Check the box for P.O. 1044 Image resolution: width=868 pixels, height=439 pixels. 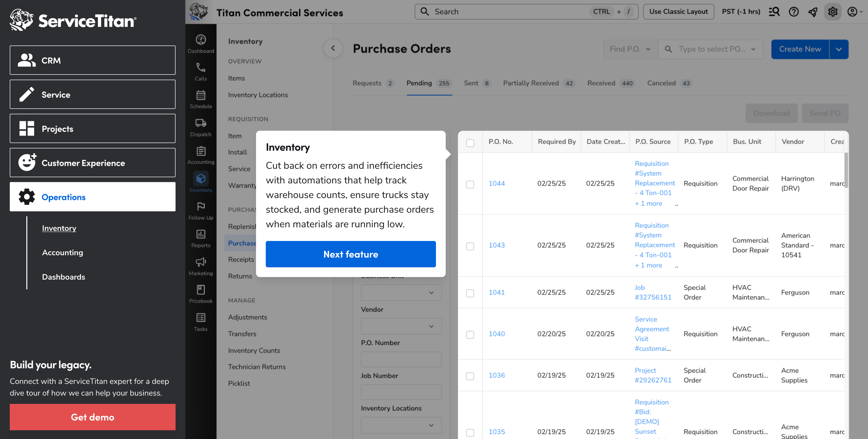point(470,184)
